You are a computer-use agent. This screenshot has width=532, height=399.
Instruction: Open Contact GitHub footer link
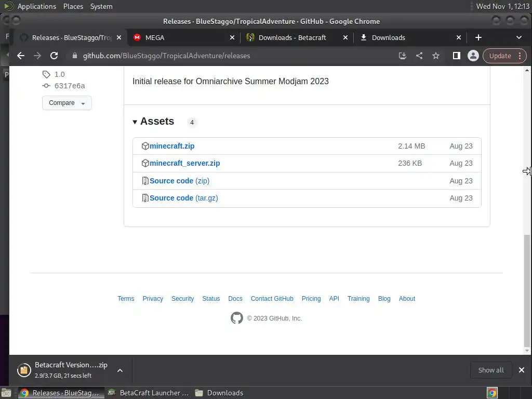point(272,299)
